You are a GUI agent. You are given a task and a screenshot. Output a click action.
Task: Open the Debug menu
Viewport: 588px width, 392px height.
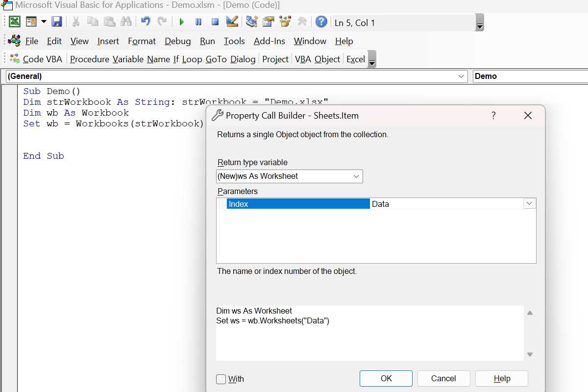(x=178, y=41)
